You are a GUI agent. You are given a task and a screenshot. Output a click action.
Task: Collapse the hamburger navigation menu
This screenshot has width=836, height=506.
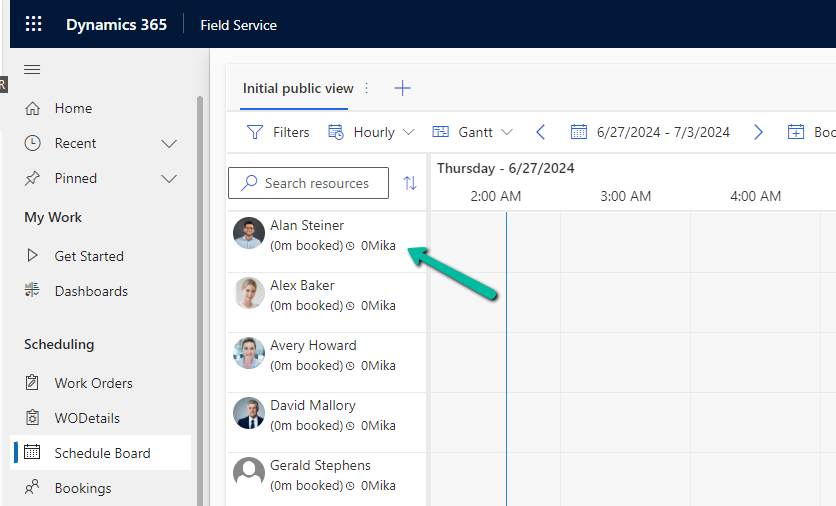point(32,69)
